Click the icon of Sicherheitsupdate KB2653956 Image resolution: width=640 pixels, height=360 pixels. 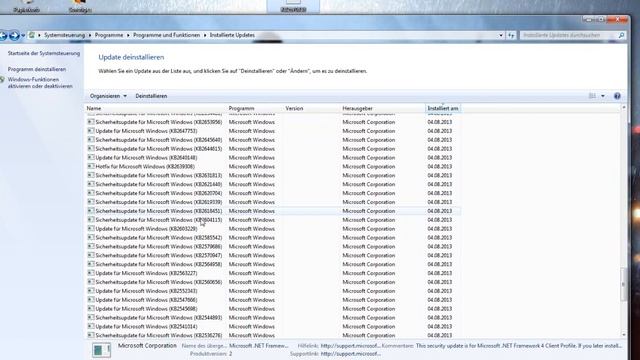[x=91, y=122]
